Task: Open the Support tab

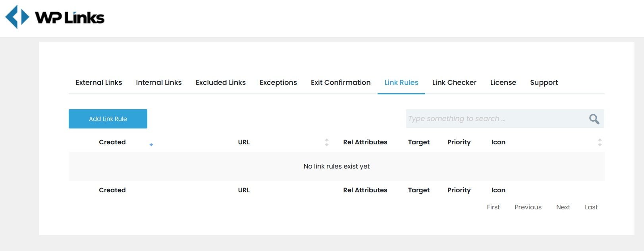Action: click(544, 82)
